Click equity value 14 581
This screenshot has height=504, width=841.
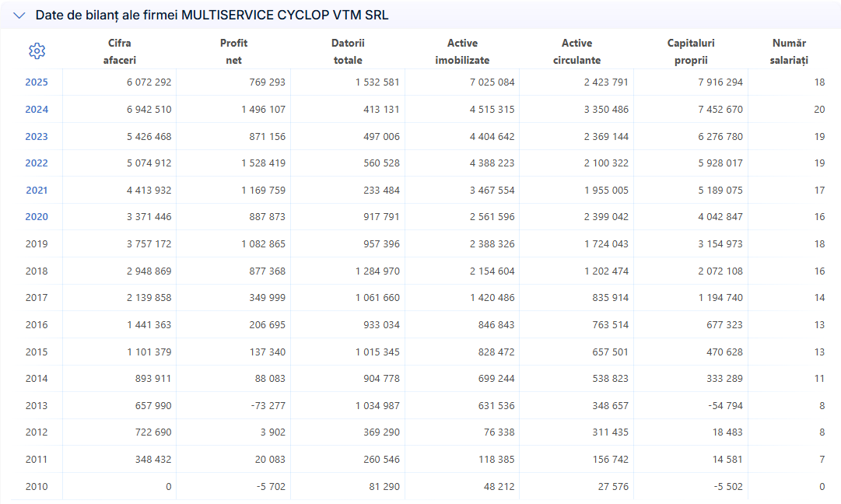pyautogui.click(x=727, y=460)
